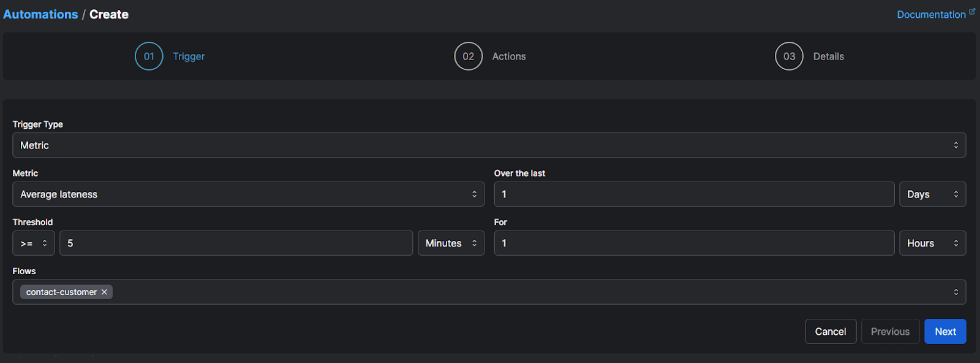Click the Automations breadcrumb link

(x=40, y=14)
